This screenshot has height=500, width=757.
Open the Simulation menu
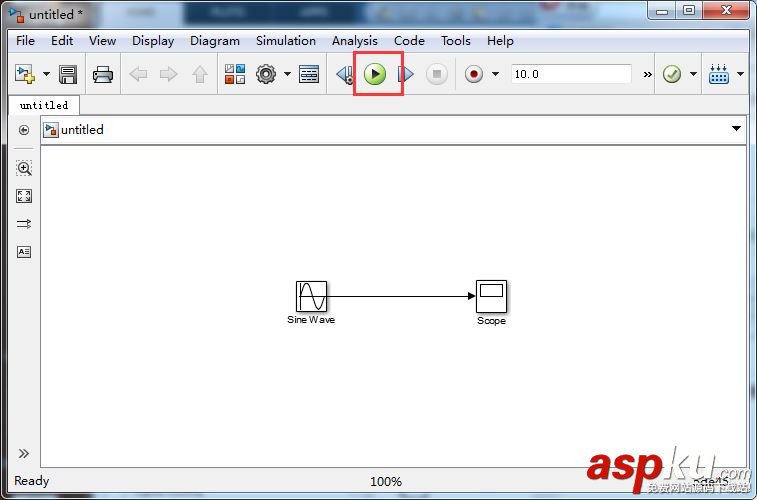click(x=286, y=41)
